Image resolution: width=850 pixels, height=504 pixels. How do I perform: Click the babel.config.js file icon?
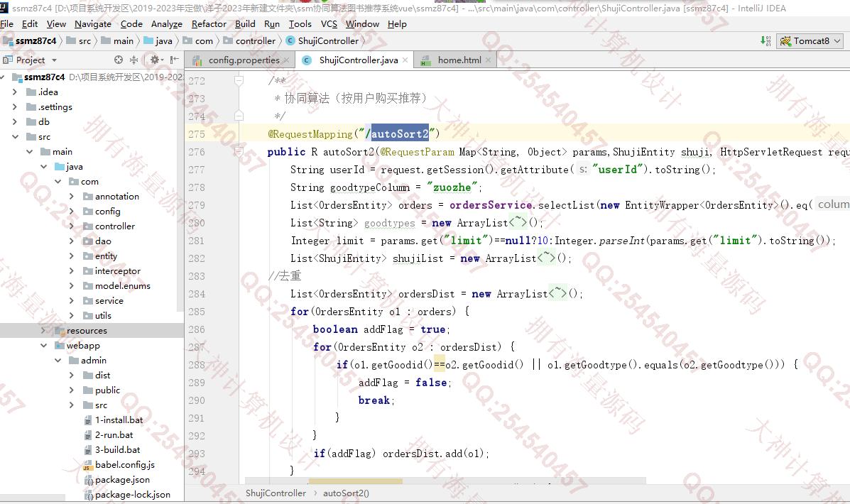point(88,465)
